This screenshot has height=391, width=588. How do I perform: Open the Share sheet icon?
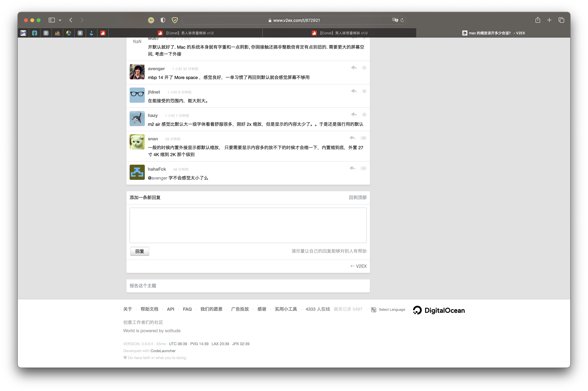point(538,20)
